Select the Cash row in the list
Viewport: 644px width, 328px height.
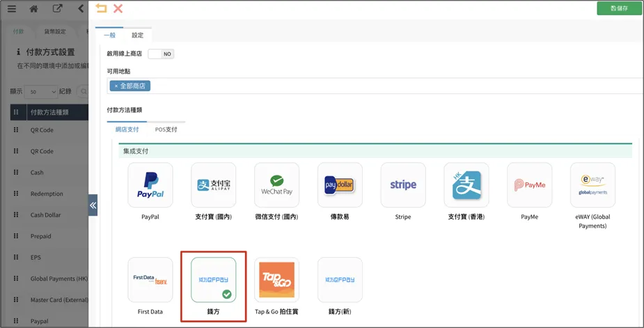pos(49,173)
